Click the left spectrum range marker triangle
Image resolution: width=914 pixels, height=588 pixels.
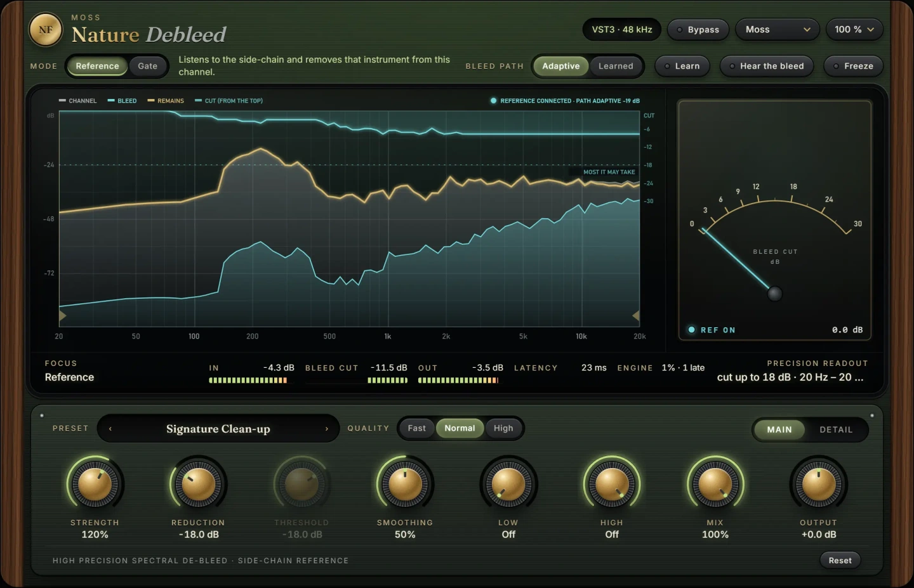click(x=63, y=315)
